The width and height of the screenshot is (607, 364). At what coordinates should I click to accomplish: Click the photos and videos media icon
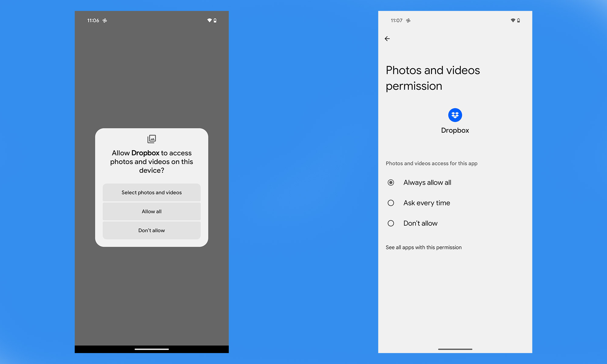151,139
